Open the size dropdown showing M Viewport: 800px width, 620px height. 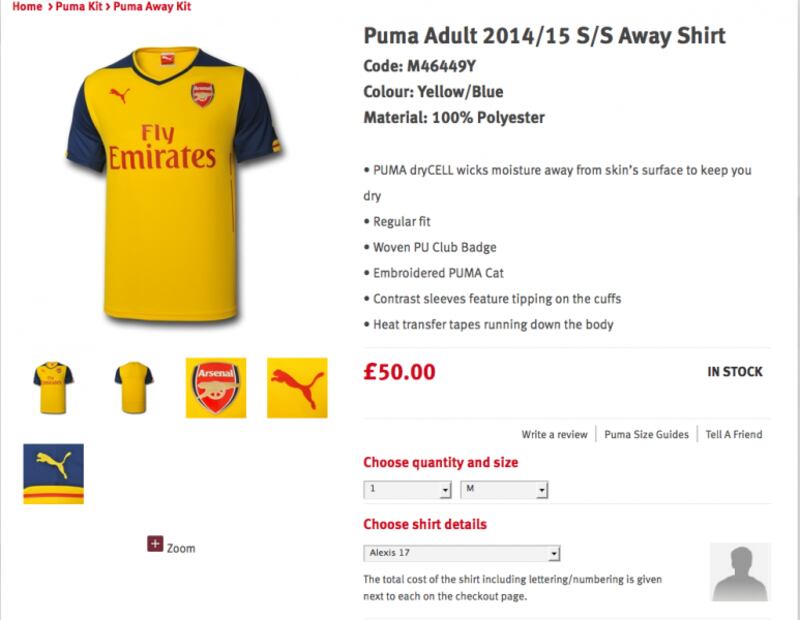[504, 489]
